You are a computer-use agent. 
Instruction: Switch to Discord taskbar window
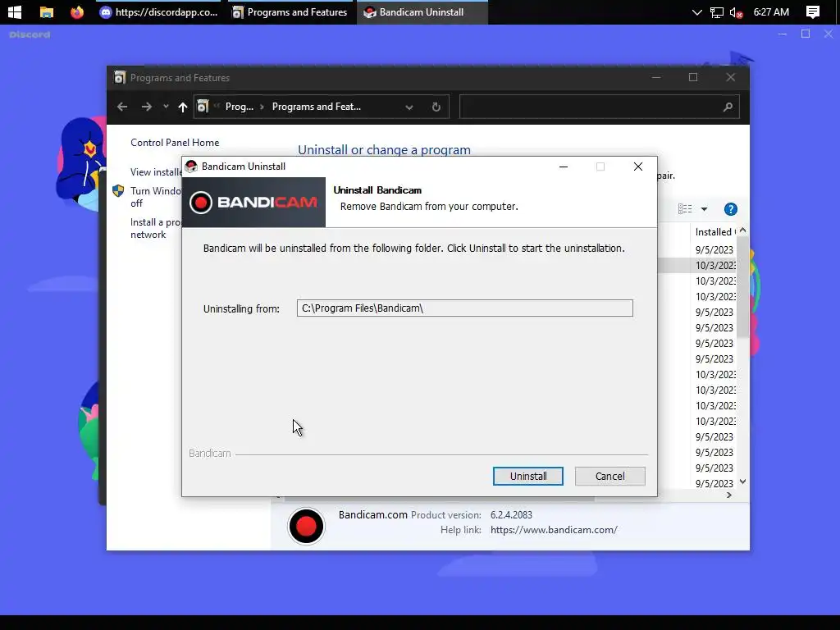click(158, 11)
